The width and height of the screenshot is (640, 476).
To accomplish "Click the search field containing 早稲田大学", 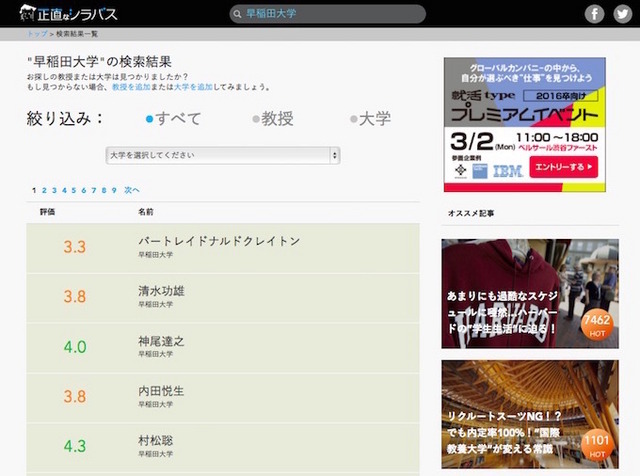I will [330, 14].
